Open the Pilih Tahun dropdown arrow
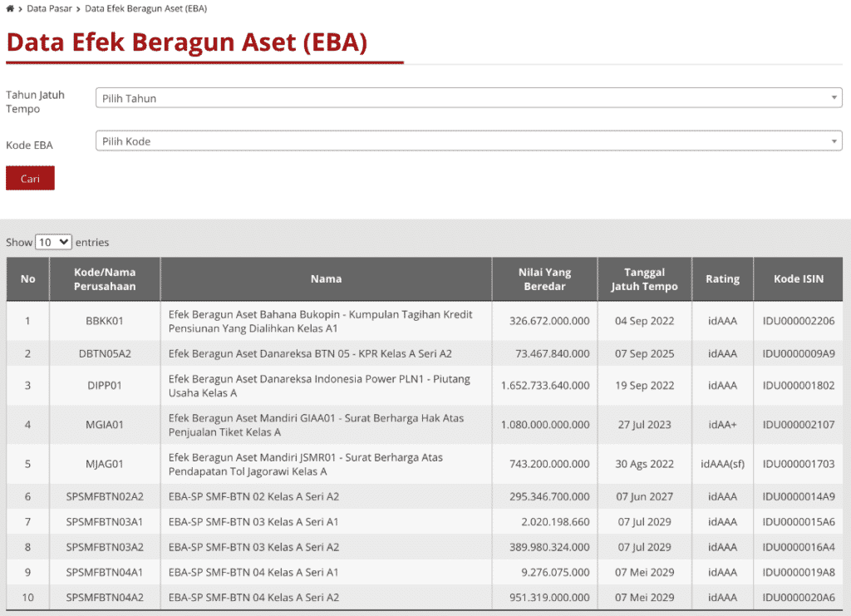This screenshot has height=616, width=851. pos(833,97)
